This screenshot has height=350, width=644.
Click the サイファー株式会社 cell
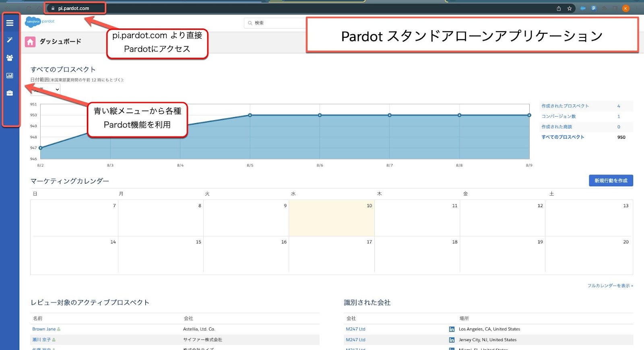coord(203,340)
